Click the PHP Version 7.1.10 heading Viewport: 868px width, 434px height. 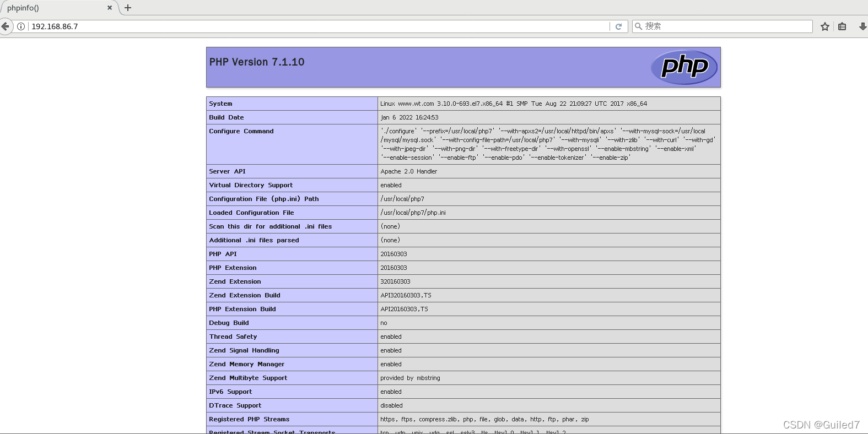click(x=257, y=62)
